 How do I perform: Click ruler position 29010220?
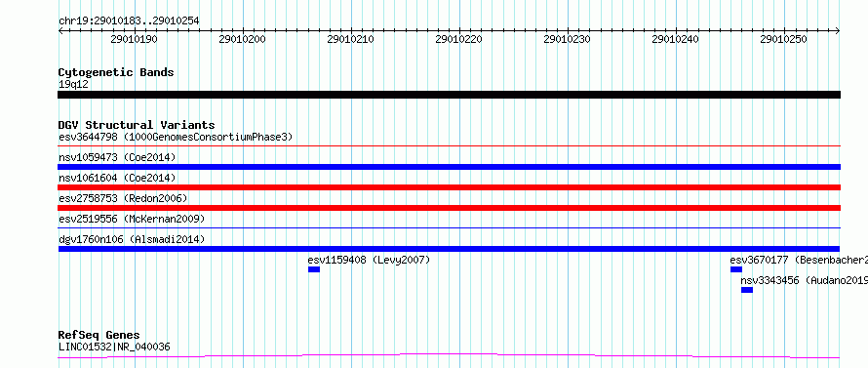459,39
